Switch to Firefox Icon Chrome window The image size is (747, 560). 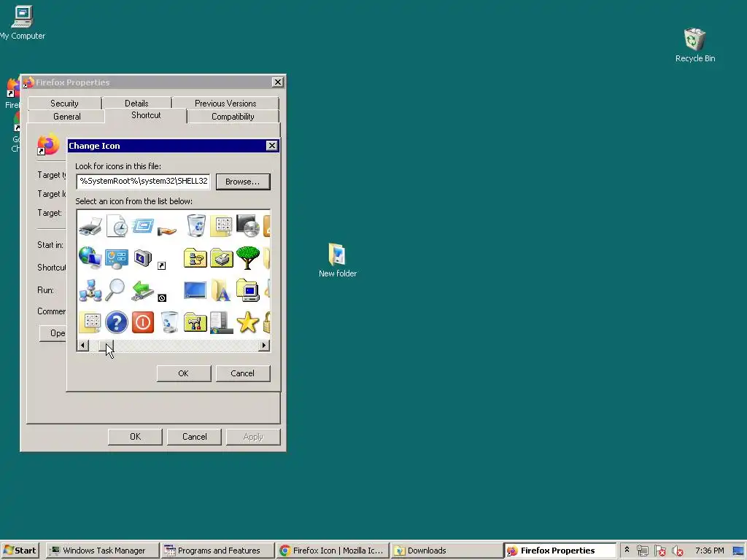click(333, 551)
